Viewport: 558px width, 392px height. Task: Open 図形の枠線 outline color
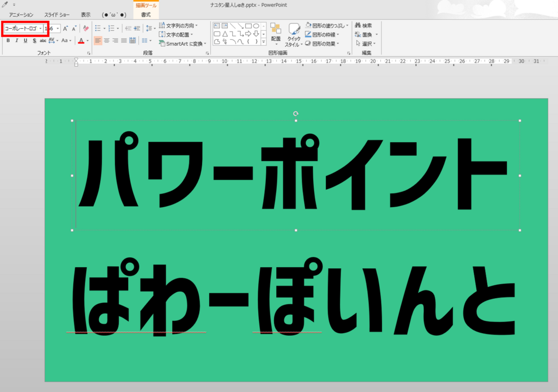[322, 34]
